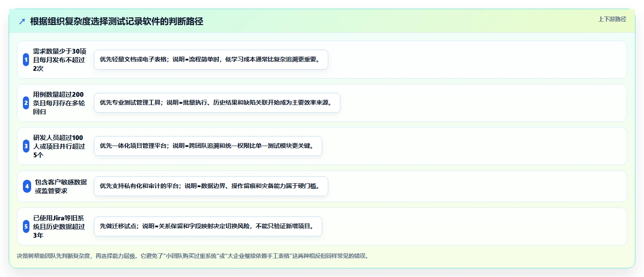This screenshot has width=644, height=277.
Task: Open the 优先轻量文档或电子表格 recommendation box
Action: [x=211, y=60]
